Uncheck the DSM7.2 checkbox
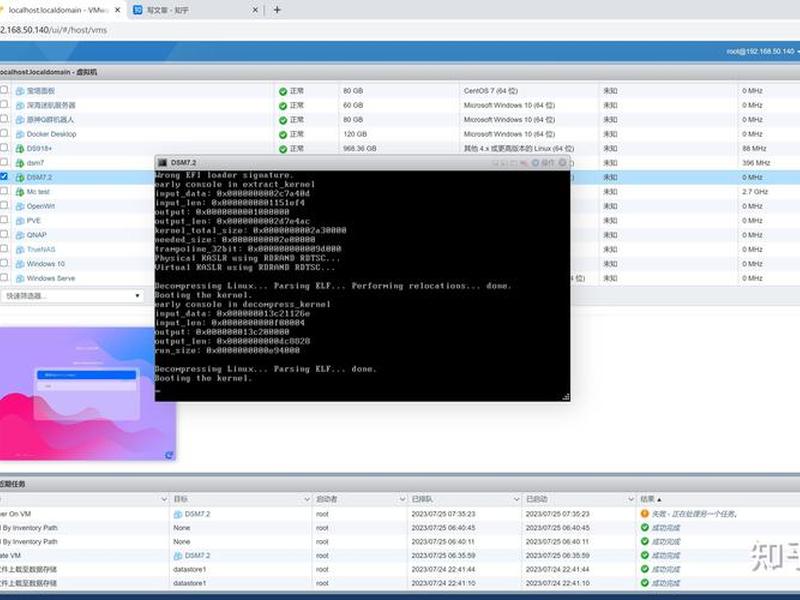The image size is (800, 600). [x=4, y=176]
